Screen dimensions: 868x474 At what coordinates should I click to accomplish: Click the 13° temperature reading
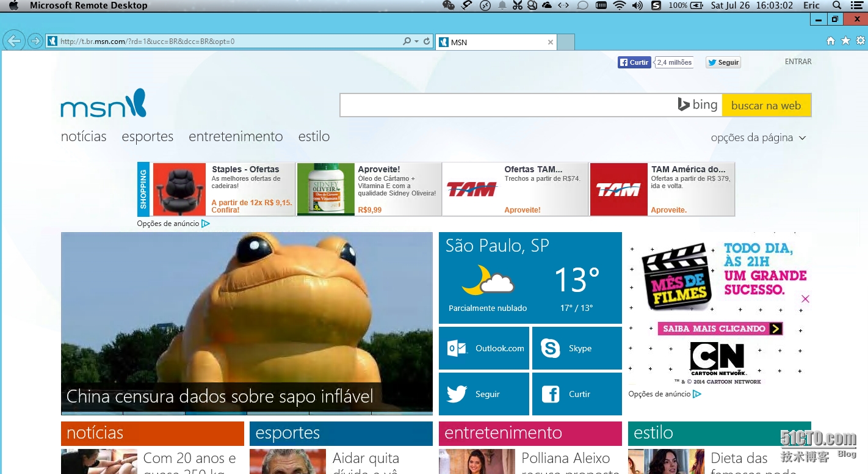click(577, 280)
